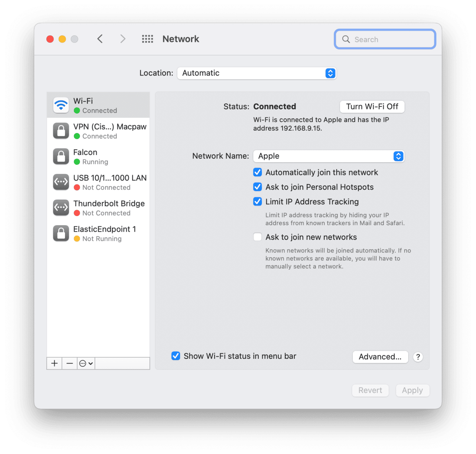Select the Wi-Fi Connected service
The width and height of the screenshot is (476, 454).
click(98, 105)
